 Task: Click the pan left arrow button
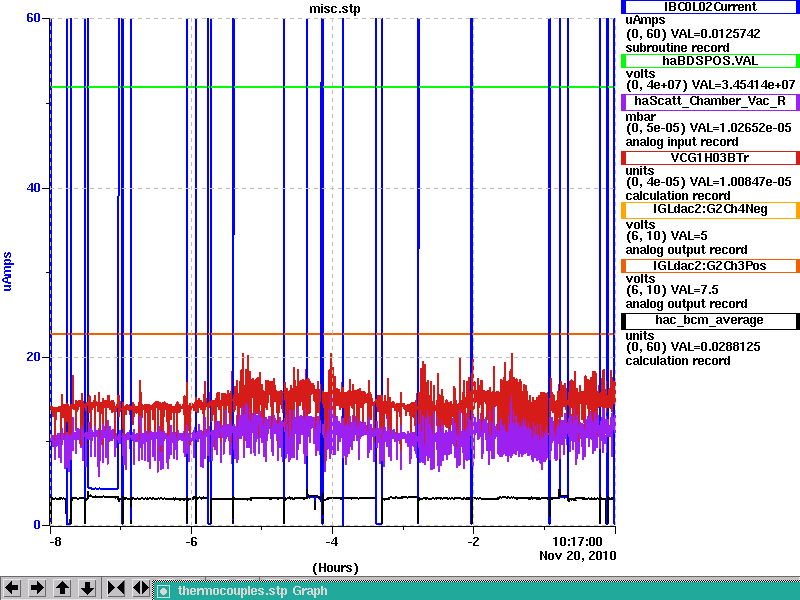(12, 588)
